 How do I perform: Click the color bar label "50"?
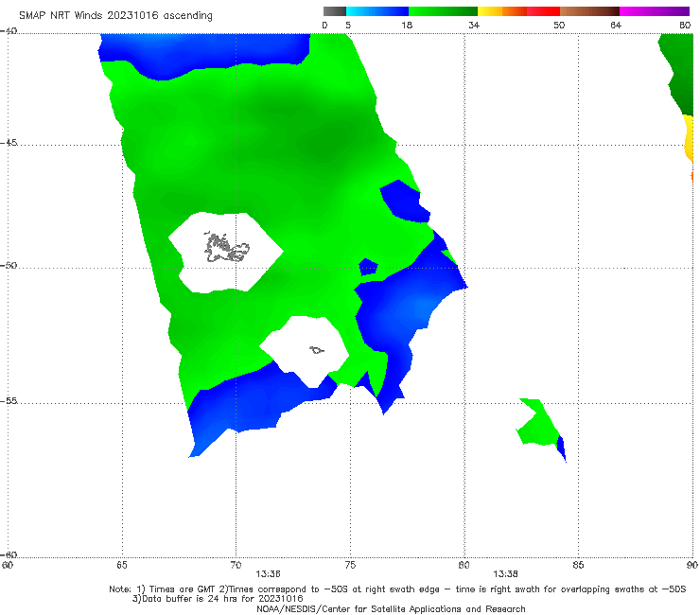(x=559, y=26)
